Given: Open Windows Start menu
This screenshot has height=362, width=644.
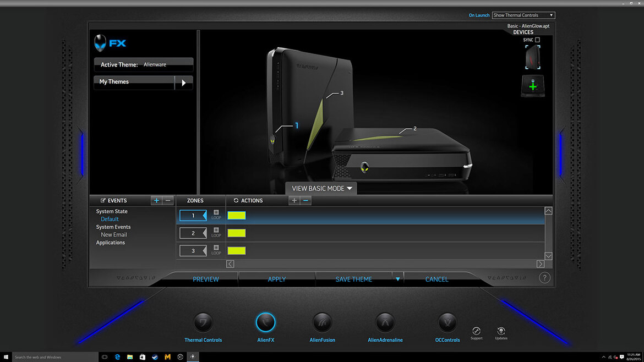Looking at the screenshot, I should tap(6, 357).
